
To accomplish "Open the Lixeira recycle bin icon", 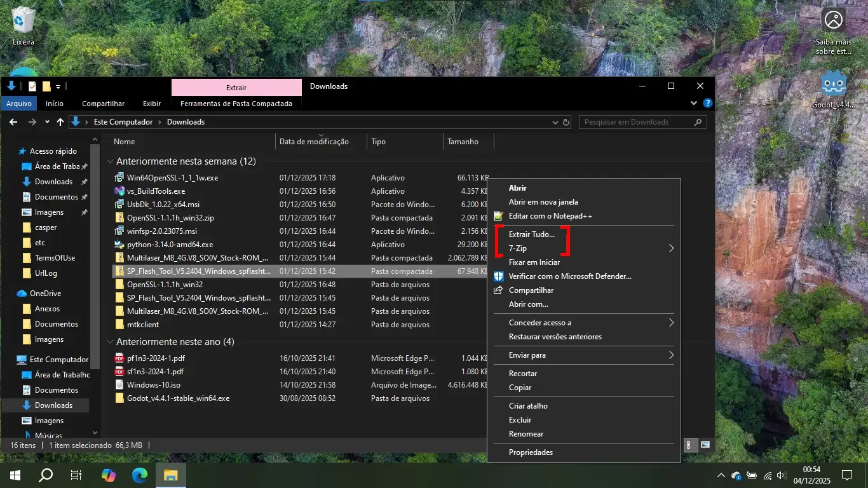I will tap(24, 21).
